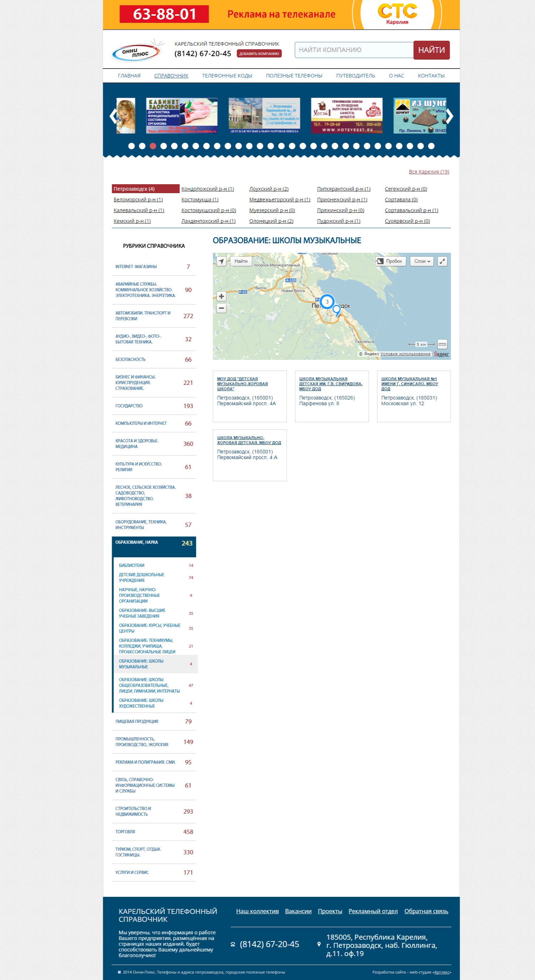
Task: Open the Вакансии footer link
Action: coord(298,911)
